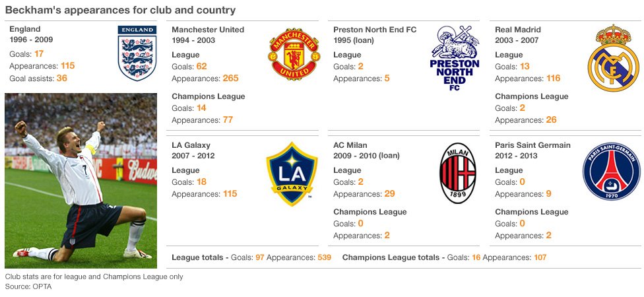Click the LA Galaxy shield logo

(292, 174)
